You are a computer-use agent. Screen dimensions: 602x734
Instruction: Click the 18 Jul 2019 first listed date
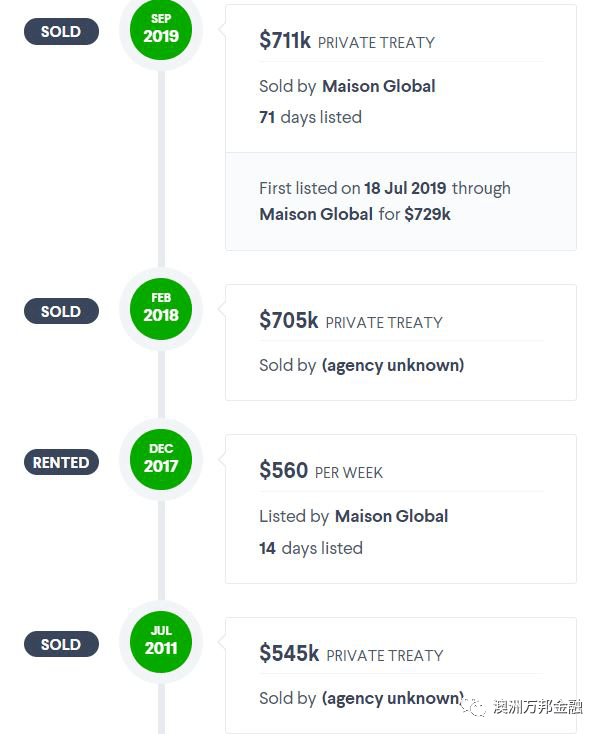coord(405,188)
